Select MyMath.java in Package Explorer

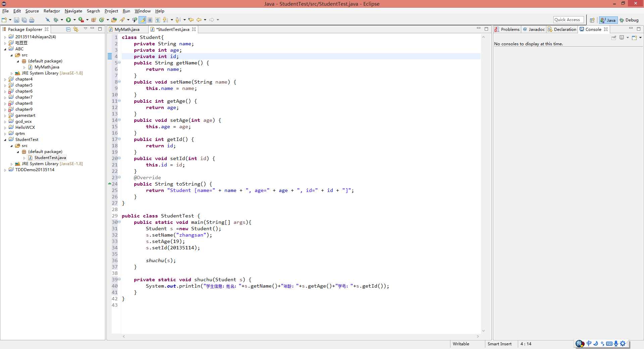[x=47, y=67]
